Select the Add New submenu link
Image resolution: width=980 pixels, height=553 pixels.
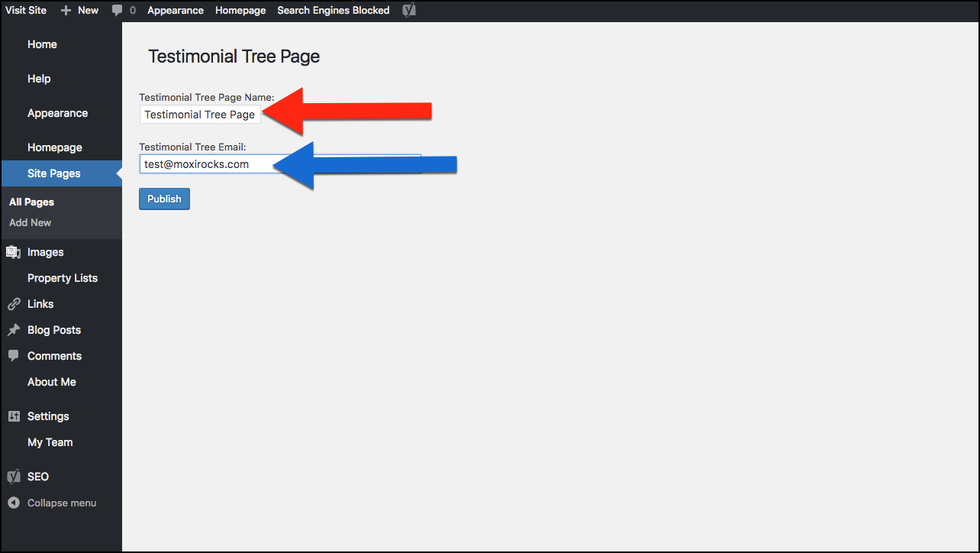pyautogui.click(x=31, y=222)
